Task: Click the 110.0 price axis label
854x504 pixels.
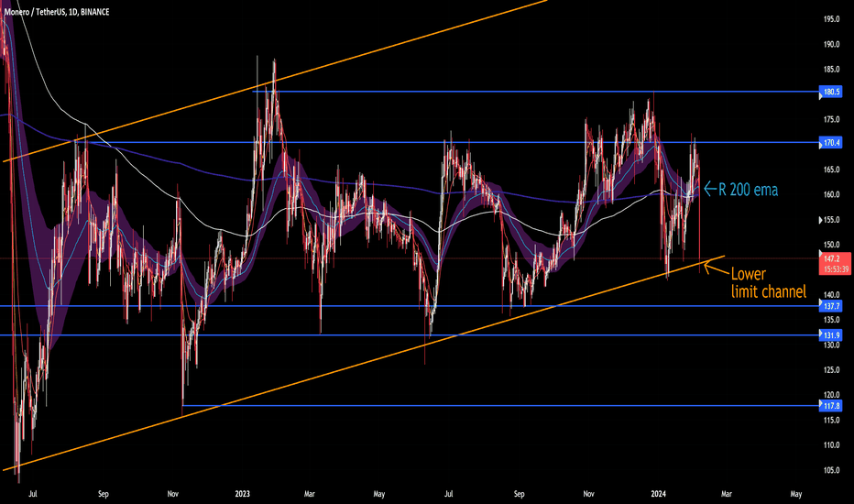Action: click(x=831, y=445)
